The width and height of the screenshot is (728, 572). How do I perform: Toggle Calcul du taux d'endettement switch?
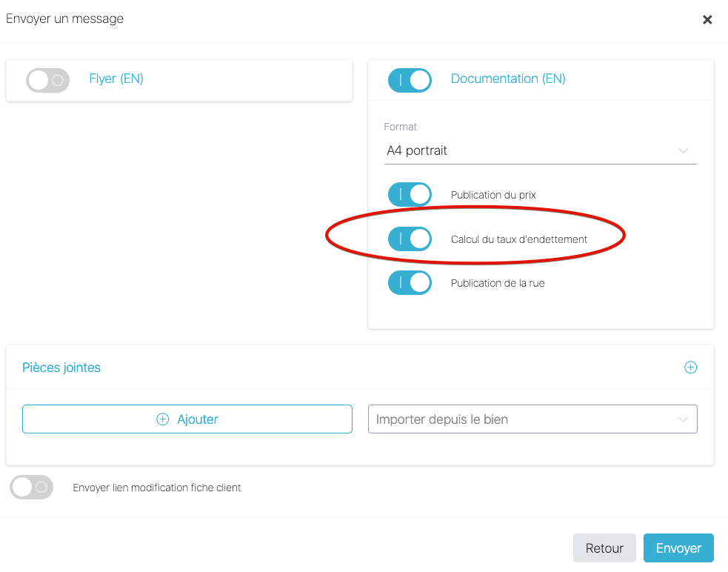point(410,239)
